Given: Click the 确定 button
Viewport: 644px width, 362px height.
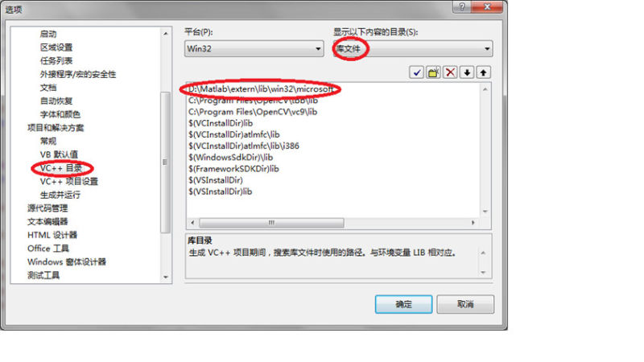Looking at the screenshot, I should [403, 304].
